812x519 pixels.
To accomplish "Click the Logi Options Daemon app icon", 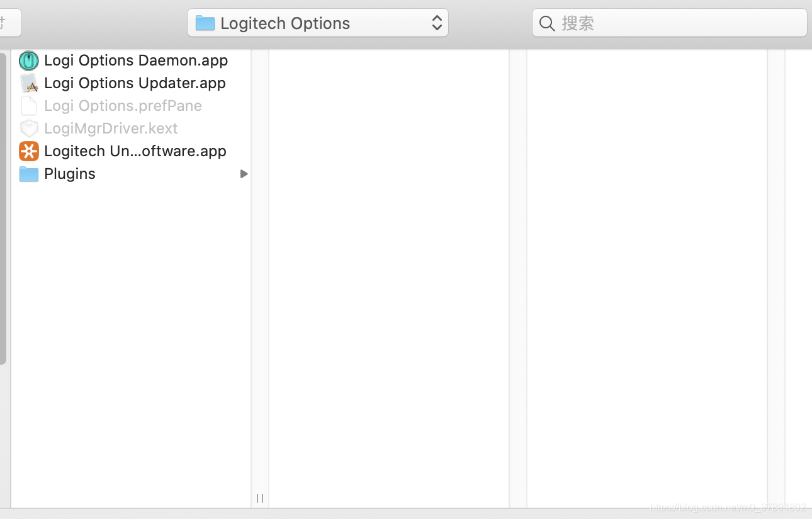I will click(29, 60).
